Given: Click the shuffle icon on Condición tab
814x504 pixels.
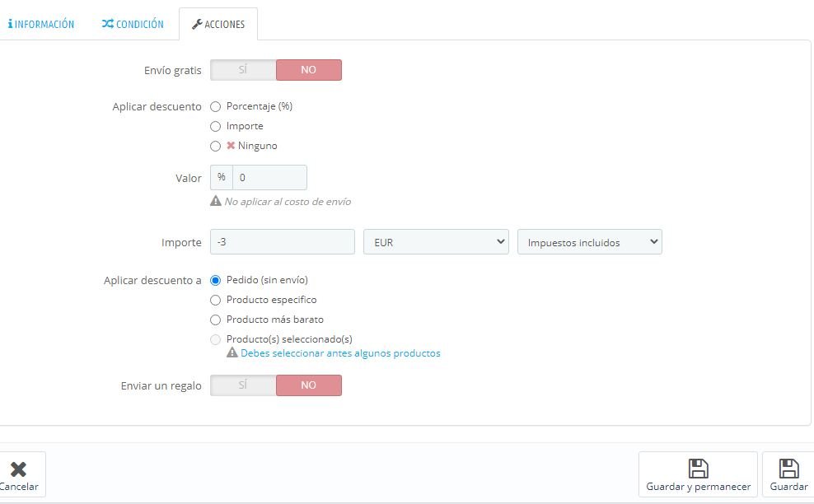Looking at the screenshot, I should [107, 24].
